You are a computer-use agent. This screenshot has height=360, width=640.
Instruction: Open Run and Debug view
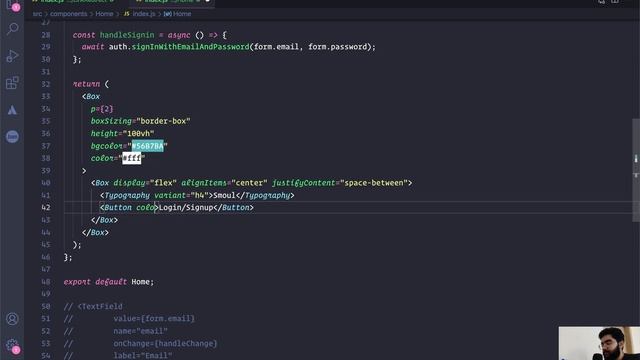click(13, 56)
